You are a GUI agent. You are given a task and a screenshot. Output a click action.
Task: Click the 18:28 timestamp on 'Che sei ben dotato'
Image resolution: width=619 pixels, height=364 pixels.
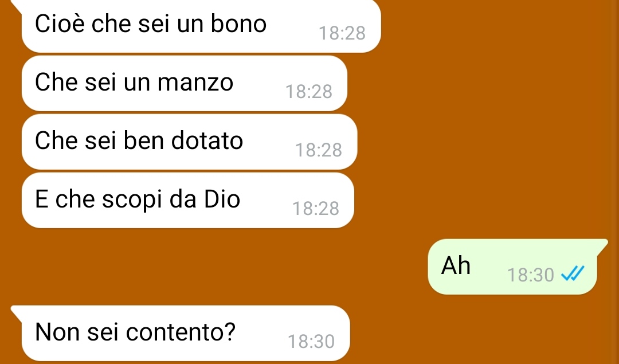[x=319, y=150]
